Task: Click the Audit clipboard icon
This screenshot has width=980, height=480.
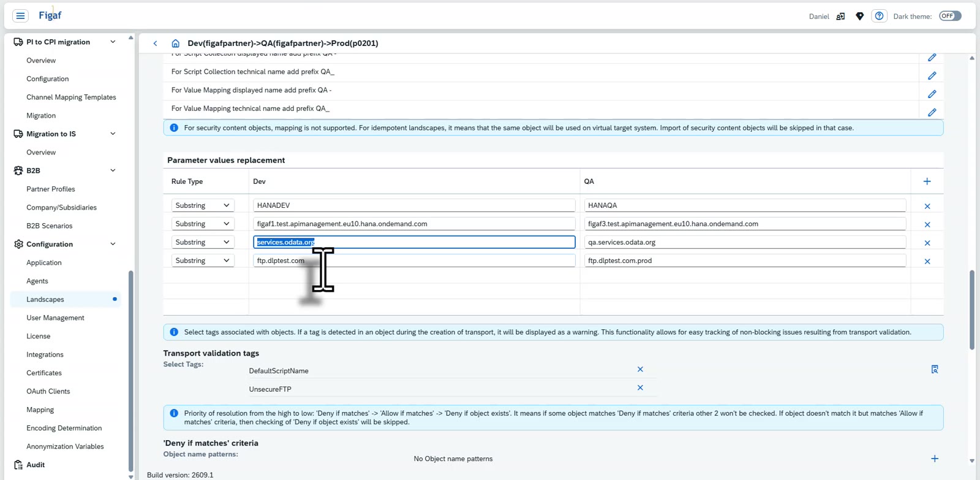Action: [18, 465]
